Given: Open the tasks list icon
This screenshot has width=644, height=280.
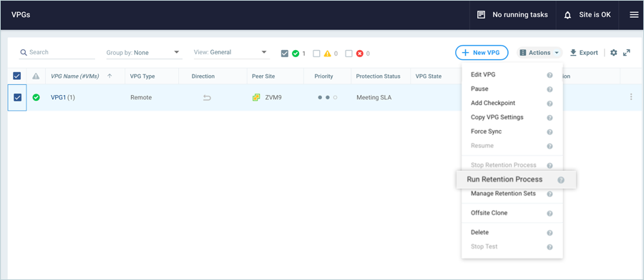Looking at the screenshot, I should (x=481, y=15).
